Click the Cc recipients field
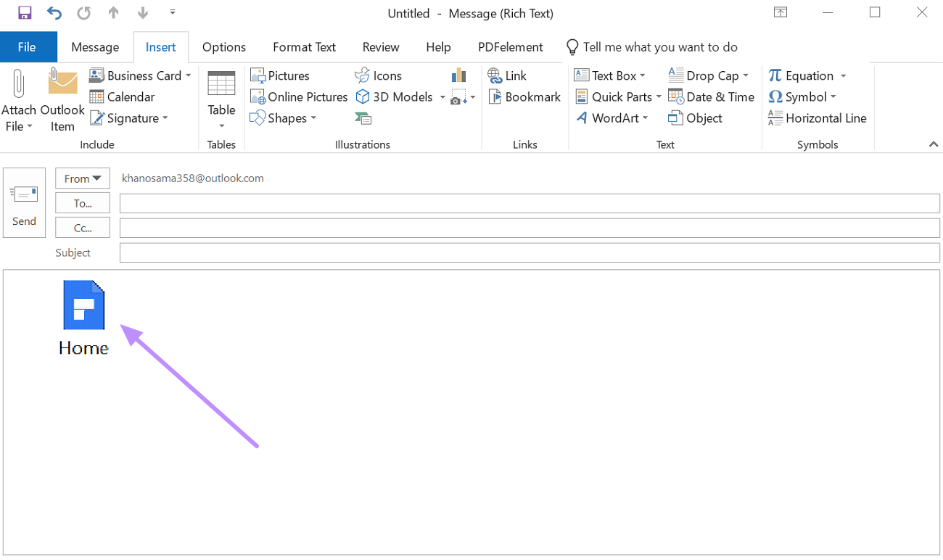 tap(530, 228)
